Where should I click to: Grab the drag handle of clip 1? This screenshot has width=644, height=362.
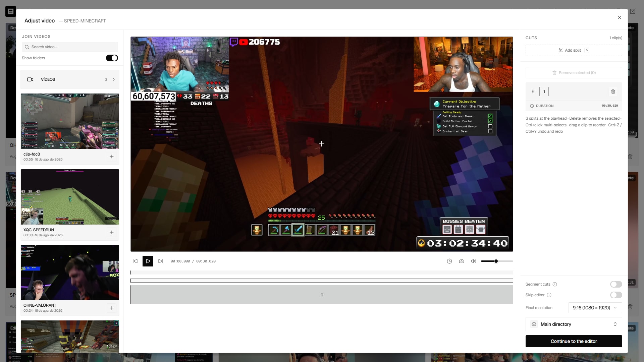click(533, 92)
